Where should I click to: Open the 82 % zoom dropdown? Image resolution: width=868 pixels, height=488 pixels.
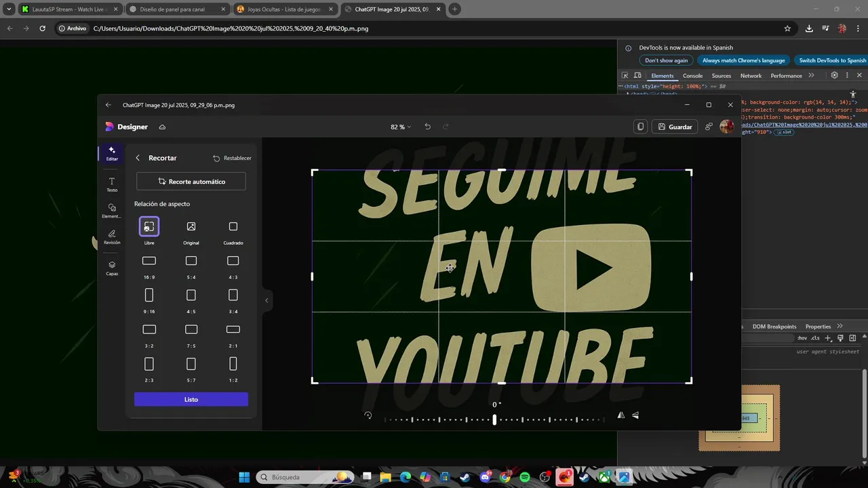pyautogui.click(x=401, y=127)
